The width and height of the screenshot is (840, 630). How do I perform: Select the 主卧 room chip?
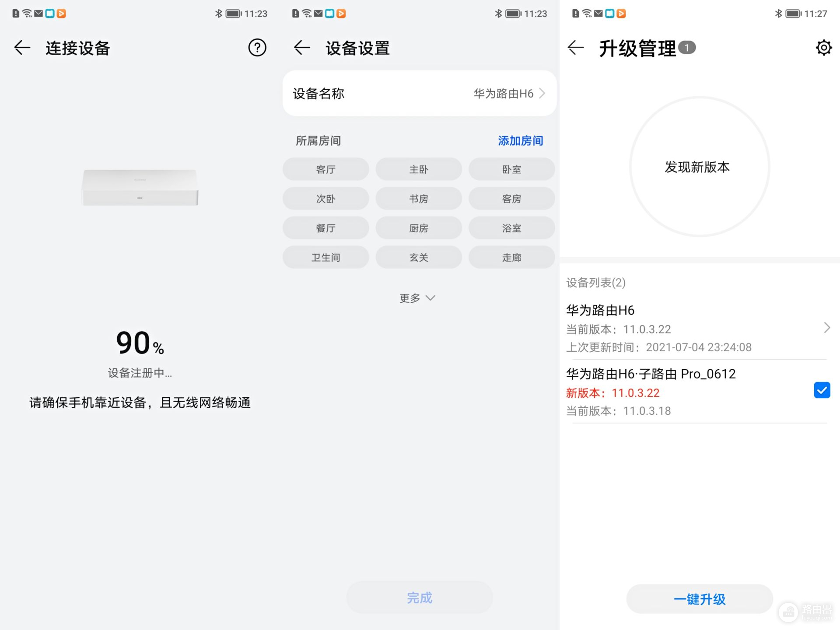click(x=419, y=169)
